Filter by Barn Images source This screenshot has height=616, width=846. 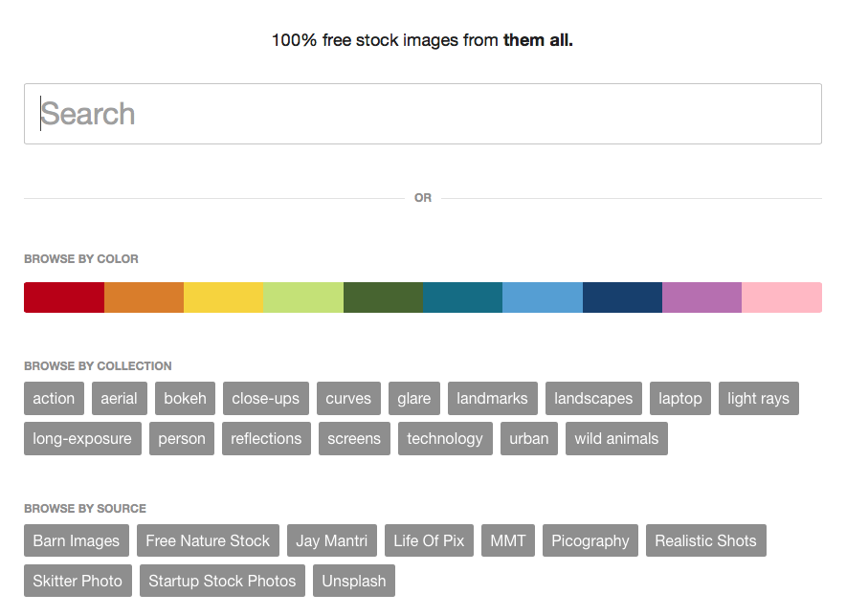pos(77,540)
